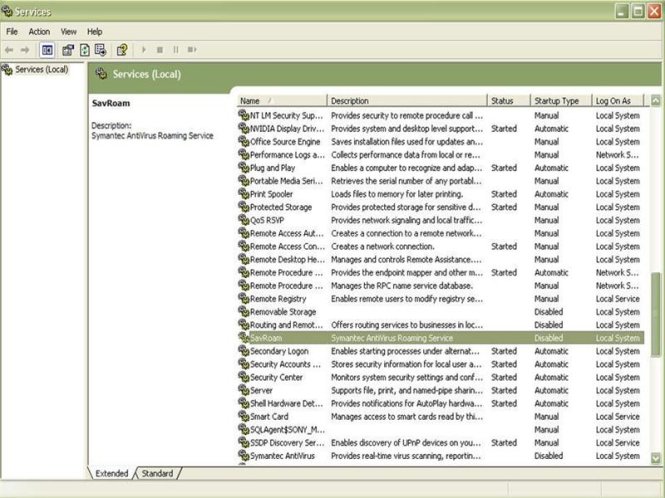
Task: Switch to the Extended tab
Action: pyautogui.click(x=112, y=473)
